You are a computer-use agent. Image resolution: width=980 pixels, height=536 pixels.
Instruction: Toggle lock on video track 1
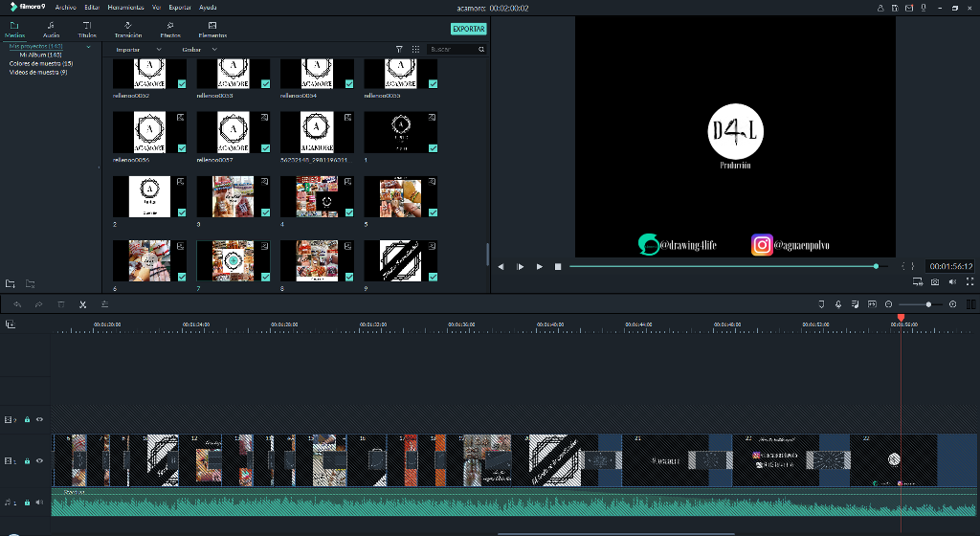click(x=27, y=461)
